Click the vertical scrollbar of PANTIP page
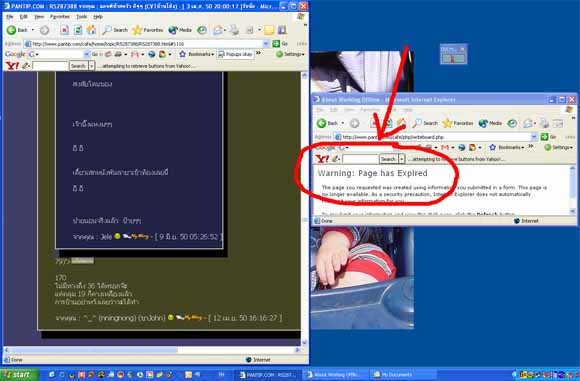This screenshot has width=580, height=381. click(x=304, y=208)
